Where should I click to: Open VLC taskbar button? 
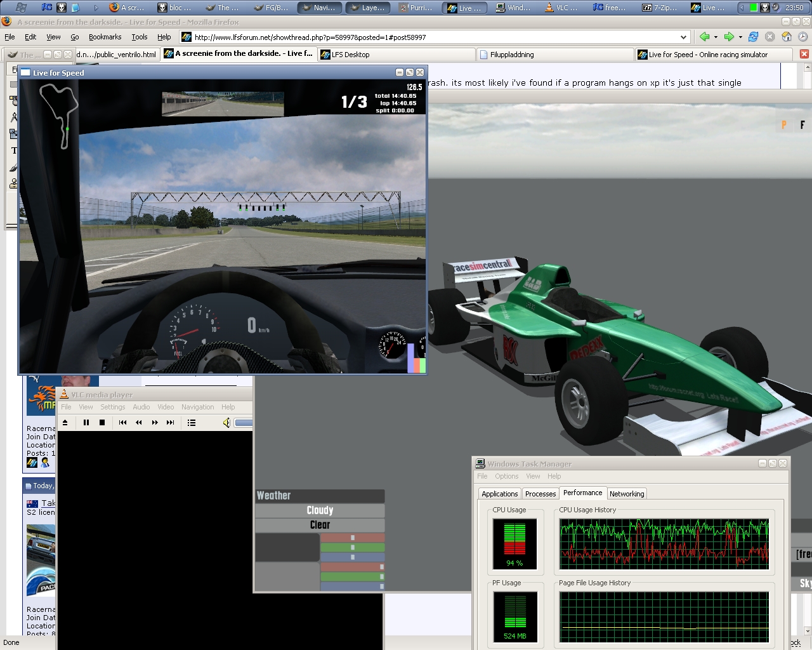[x=563, y=8]
